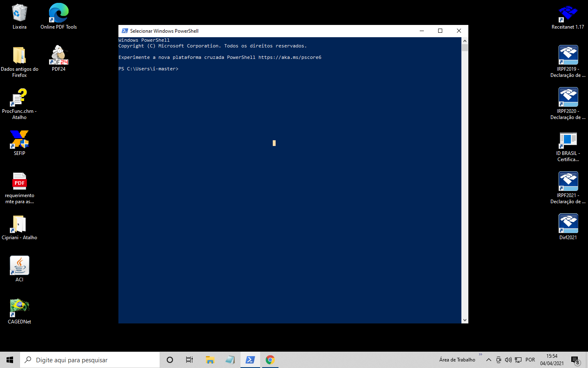Image resolution: width=588 pixels, height=368 pixels.
Task: Open the POR language input selector
Action: point(530,360)
